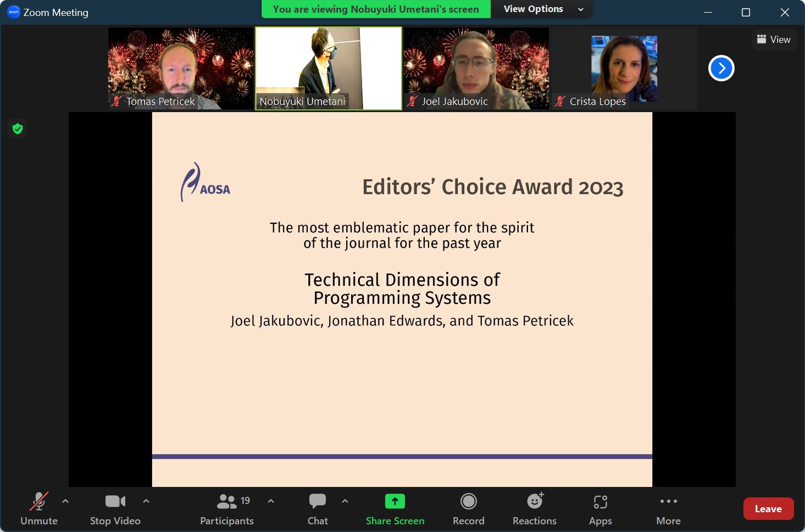The height and width of the screenshot is (532, 805).
Task: Open the Apps panel
Action: [600, 502]
